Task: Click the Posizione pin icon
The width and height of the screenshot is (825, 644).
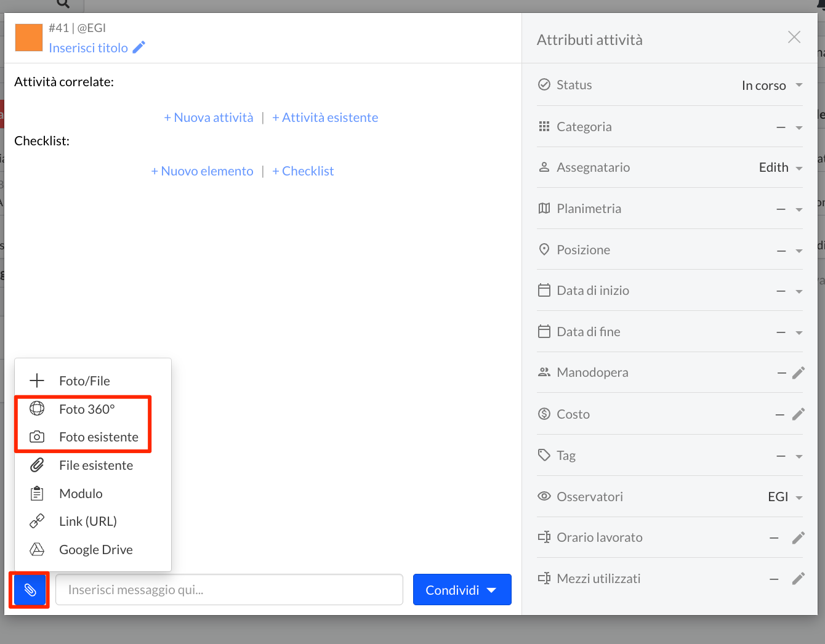Action: point(544,249)
